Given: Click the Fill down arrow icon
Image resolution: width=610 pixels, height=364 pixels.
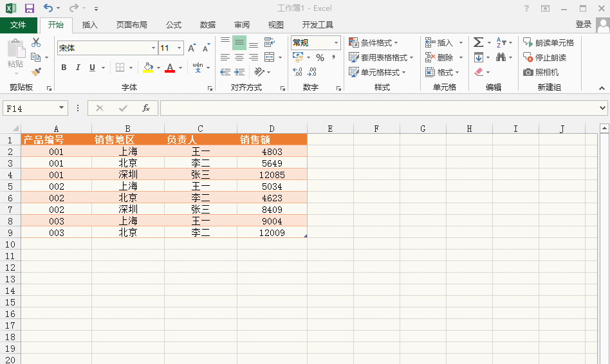Looking at the screenshot, I should (479, 57).
